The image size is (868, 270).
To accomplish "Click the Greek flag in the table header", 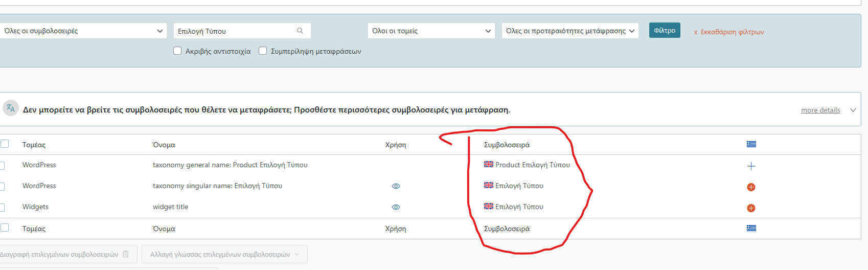I will (x=751, y=144).
